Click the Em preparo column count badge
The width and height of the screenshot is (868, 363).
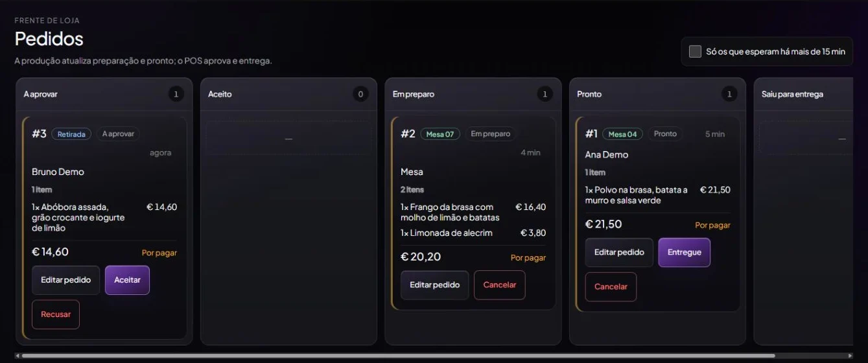coord(545,94)
